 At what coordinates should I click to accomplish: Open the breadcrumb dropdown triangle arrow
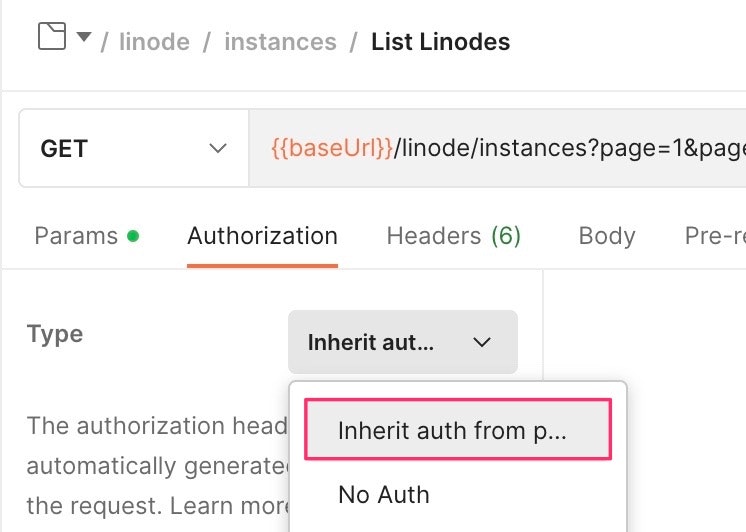84,37
